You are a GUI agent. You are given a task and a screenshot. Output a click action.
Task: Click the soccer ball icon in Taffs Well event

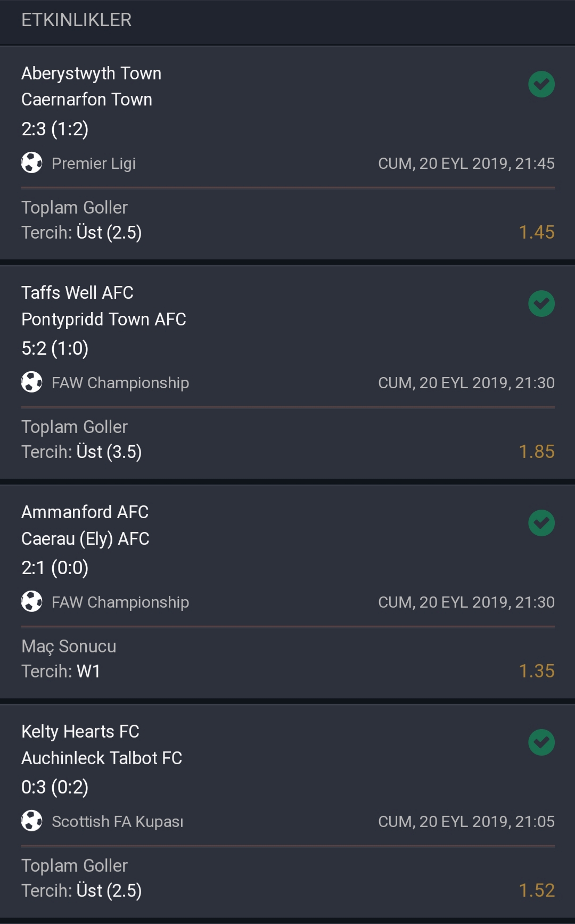coord(32,382)
